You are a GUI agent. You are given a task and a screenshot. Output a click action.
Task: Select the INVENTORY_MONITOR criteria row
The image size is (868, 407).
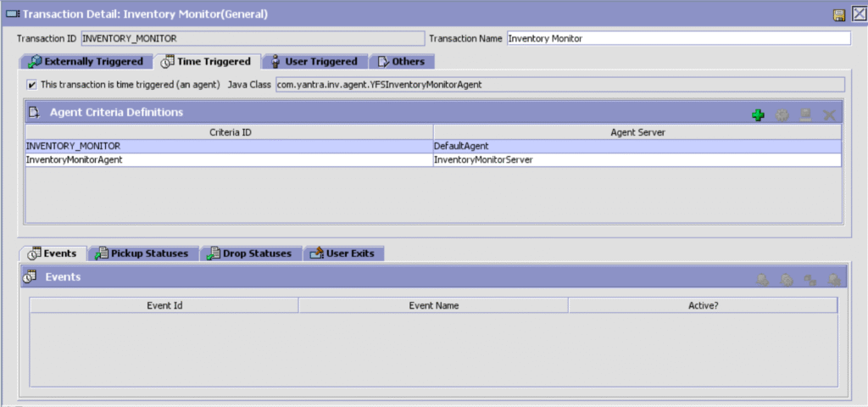229,146
